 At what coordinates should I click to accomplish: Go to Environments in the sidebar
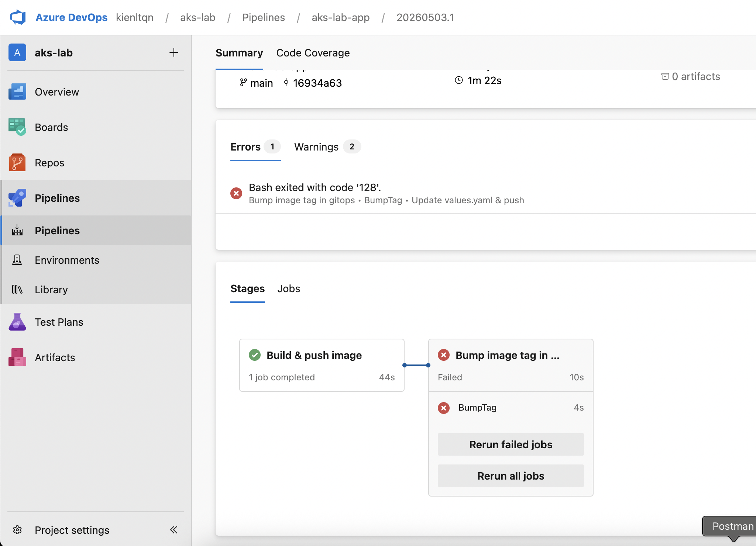point(67,260)
